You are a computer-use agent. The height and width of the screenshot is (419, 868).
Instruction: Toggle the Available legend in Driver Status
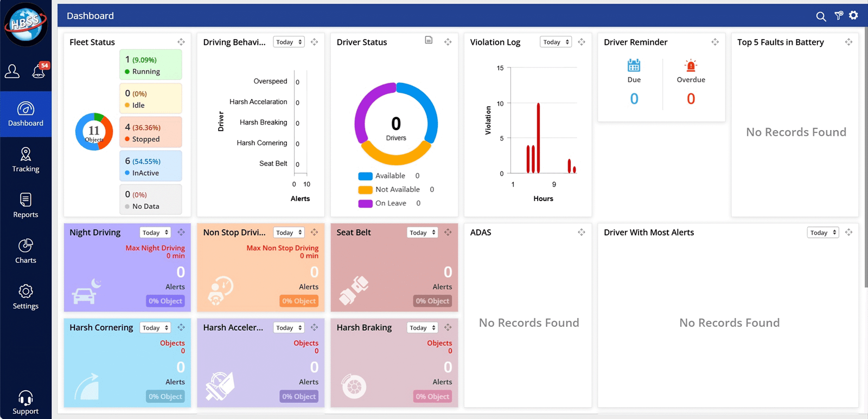[x=382, y=176]
